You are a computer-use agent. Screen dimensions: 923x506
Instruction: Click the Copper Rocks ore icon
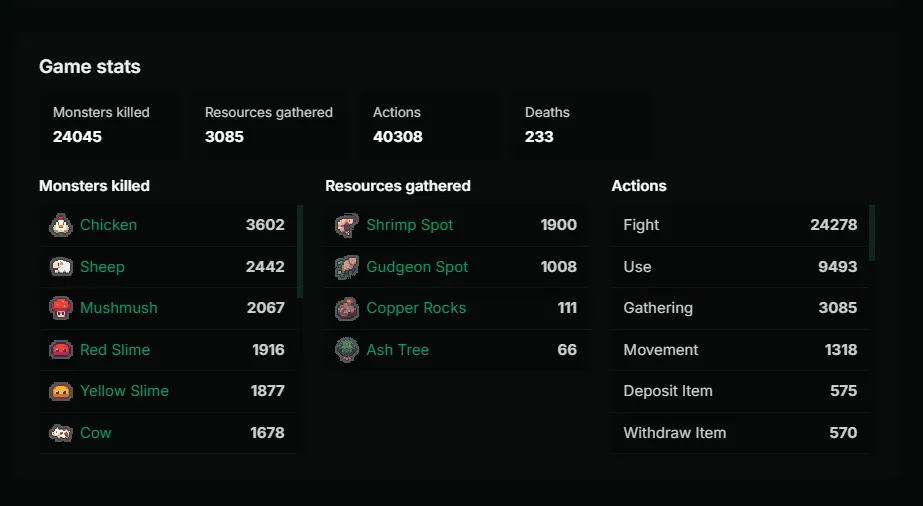(347, 308)
